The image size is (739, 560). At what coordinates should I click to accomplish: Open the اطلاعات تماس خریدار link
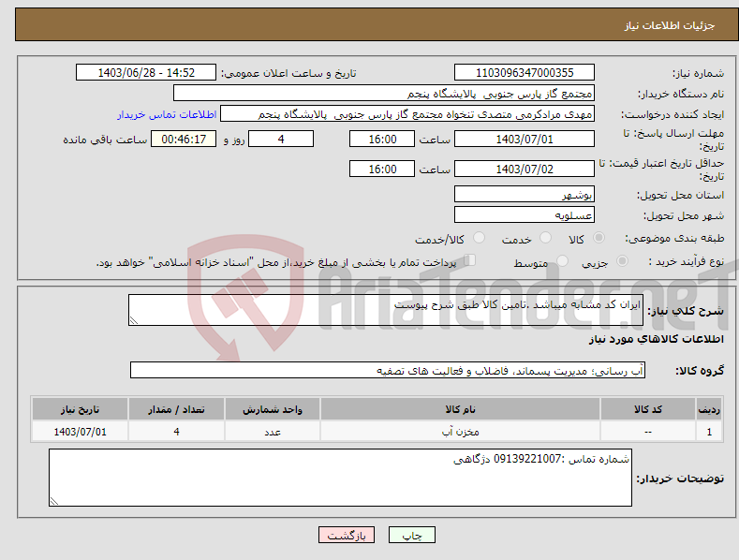(x=167, y=114)
